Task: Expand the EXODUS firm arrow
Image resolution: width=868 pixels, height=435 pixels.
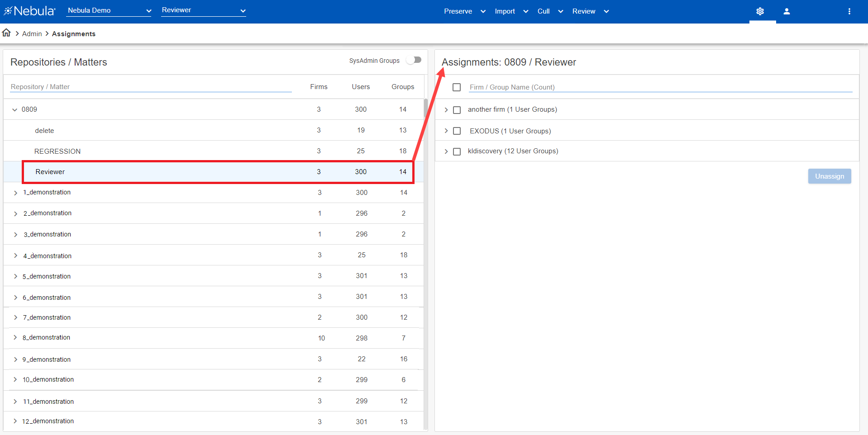Action: point(446,131)
